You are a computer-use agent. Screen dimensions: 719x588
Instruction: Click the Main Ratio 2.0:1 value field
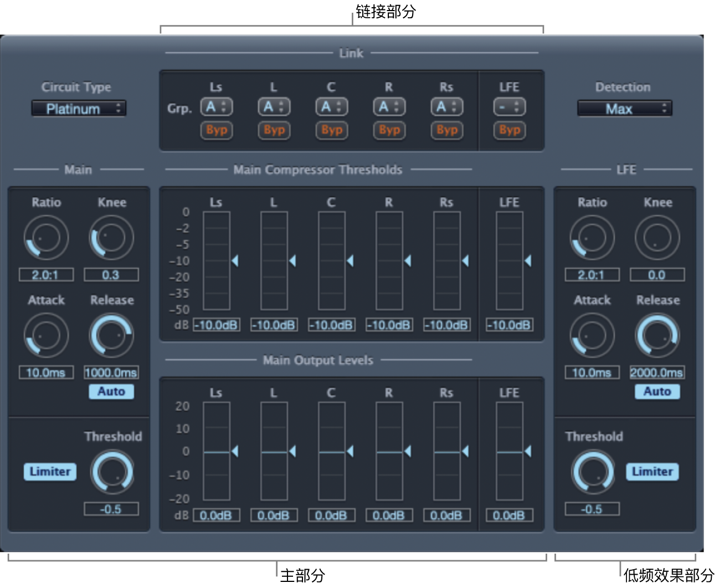pyautogui.click(x=46, y=275)
